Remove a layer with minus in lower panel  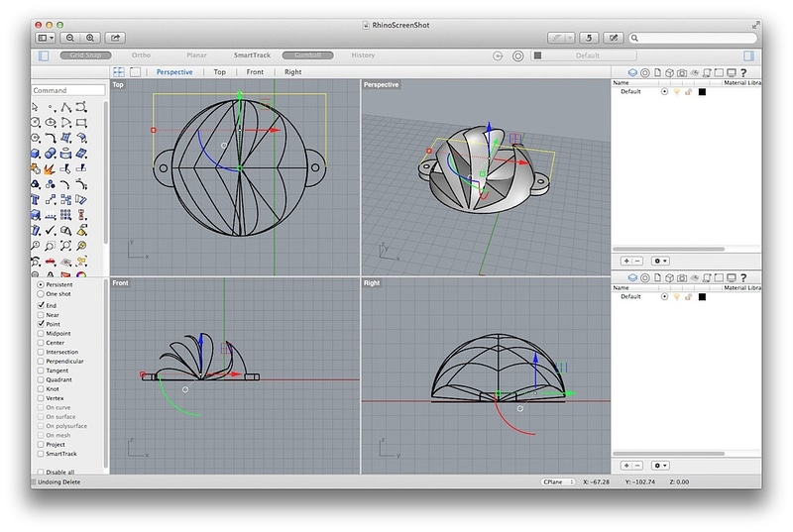[637, 466]
